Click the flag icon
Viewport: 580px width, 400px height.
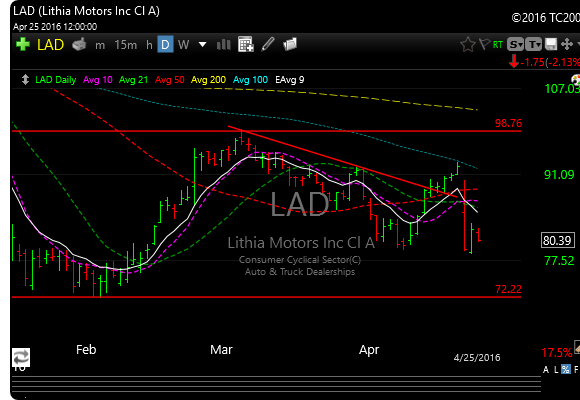(484, 44)
